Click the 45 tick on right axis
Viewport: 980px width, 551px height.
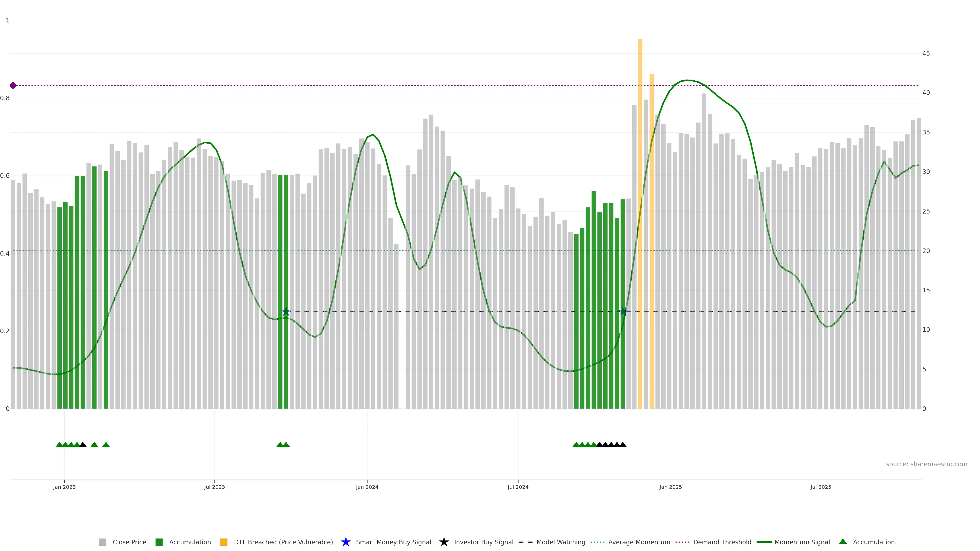pos(926,54)
